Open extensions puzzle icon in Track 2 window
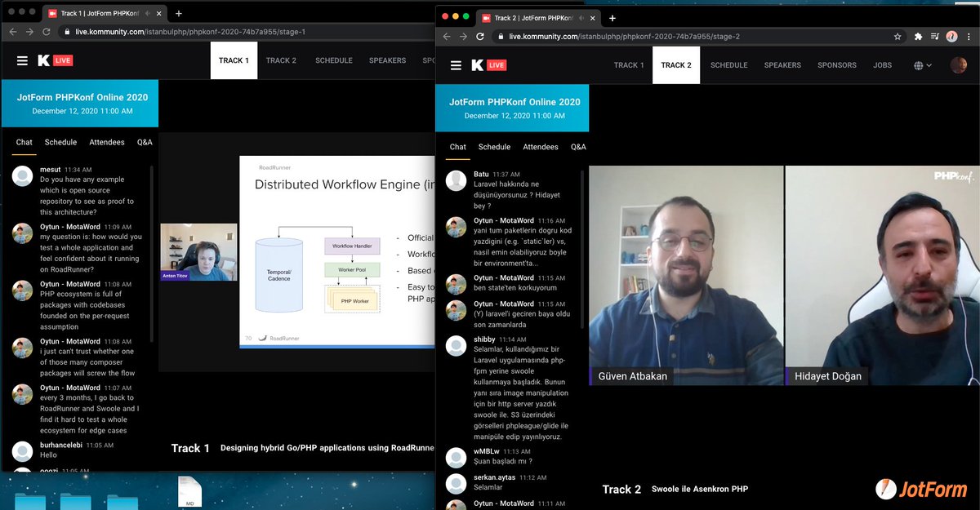The height and width of the screenshot is (510, 980). click(918, 36)
